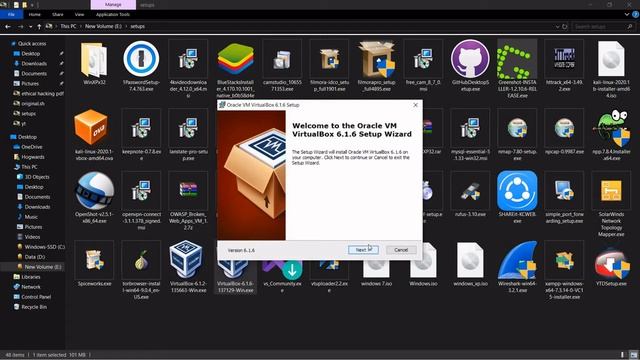
Task: Select the 1PasswordSetup installer icon
Action: coord(141,59)
